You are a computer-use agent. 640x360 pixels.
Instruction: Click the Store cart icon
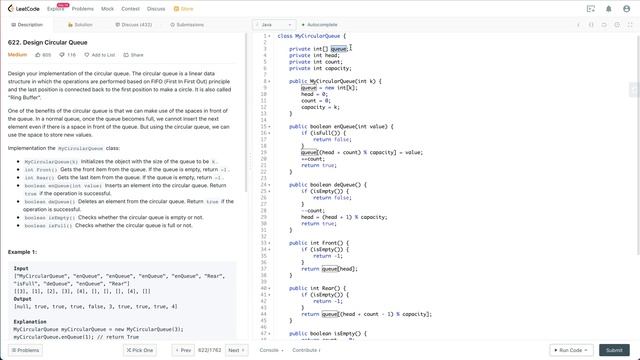(176, 9)
